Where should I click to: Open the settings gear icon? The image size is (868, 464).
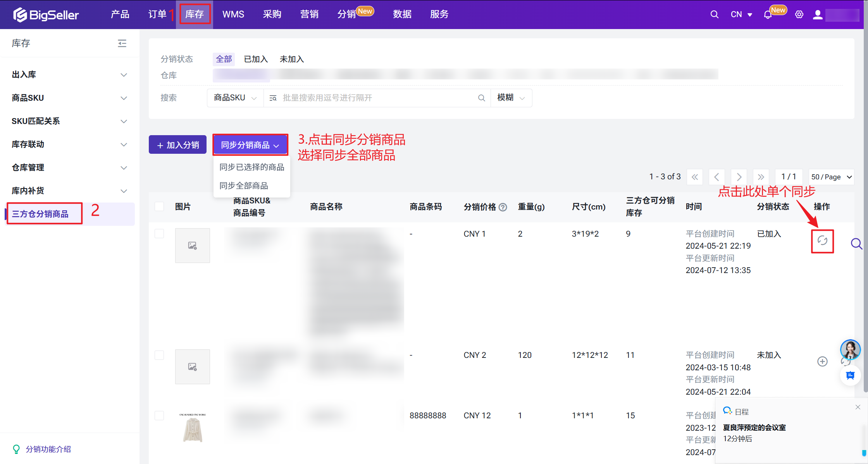pyautogui.click(x=799, y=15)
